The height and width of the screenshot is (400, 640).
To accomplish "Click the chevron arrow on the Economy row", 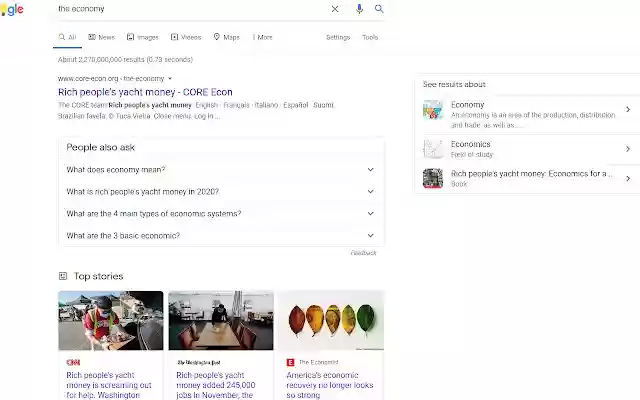I will (x=628, y=109).
